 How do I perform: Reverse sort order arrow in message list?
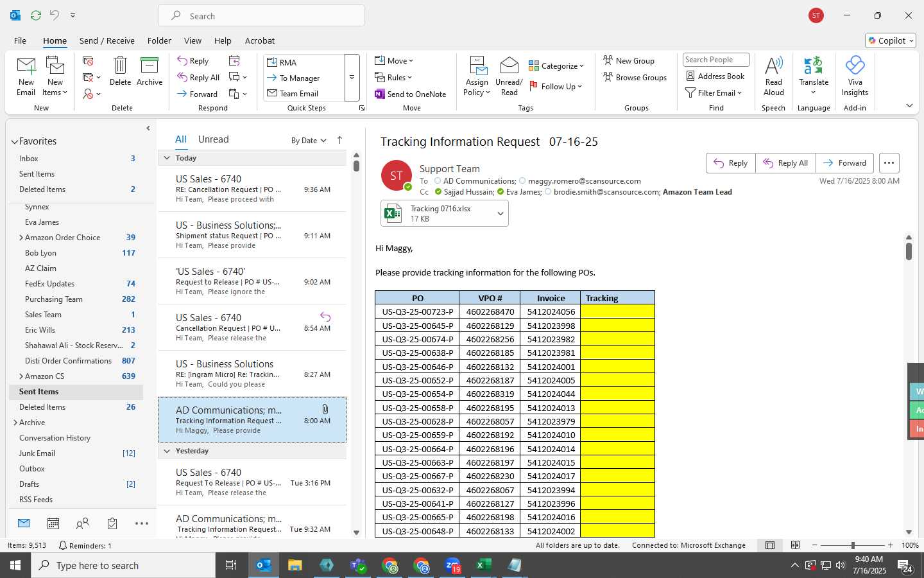point(339,140)
